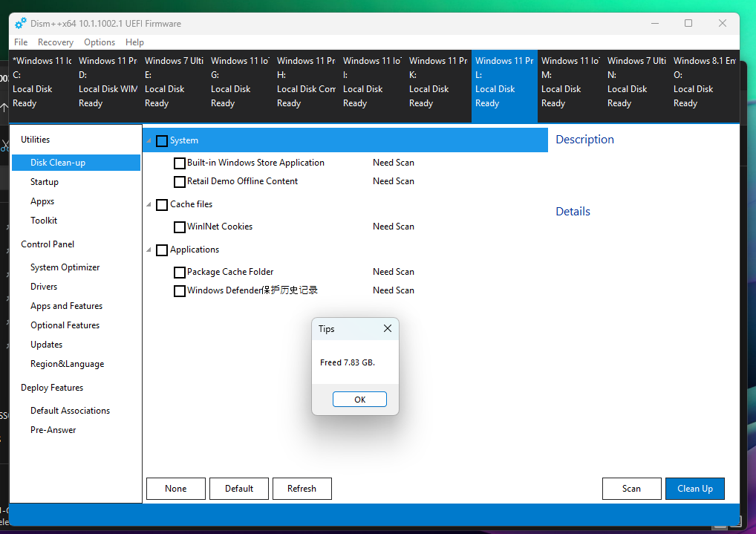756x534 pixels.
Task: Select the H: Local Disk image tab
Action: click(306, 86)
